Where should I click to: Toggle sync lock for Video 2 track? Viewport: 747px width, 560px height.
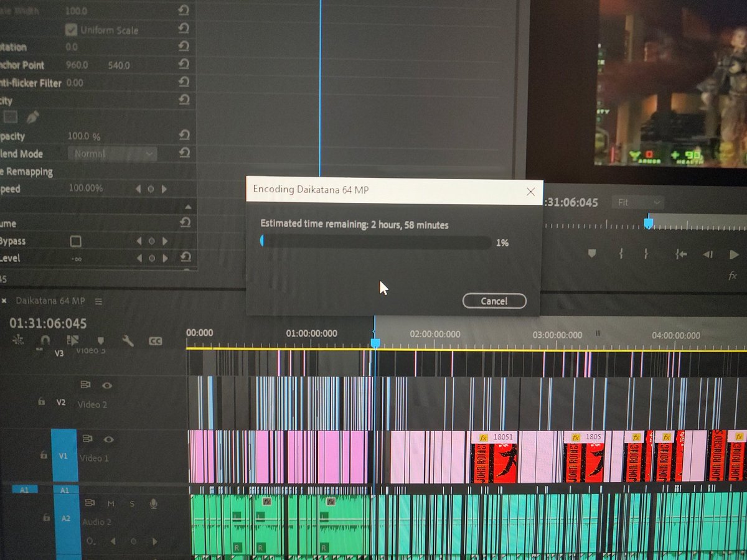tap(85, 385)
